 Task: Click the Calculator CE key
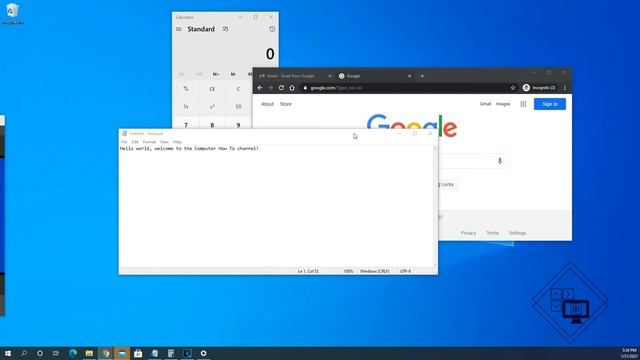[x=212, y=89]
